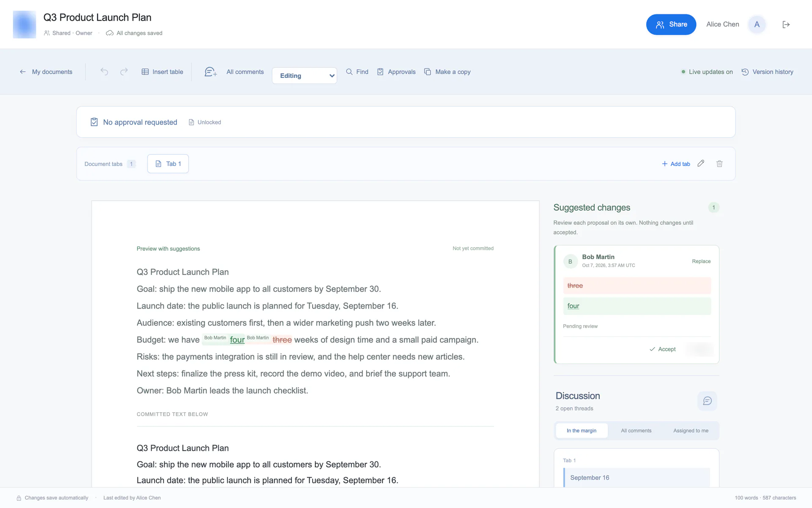Click the Replace label on the suggestion
Screen dimensions: 812x508
pos(701,261)
